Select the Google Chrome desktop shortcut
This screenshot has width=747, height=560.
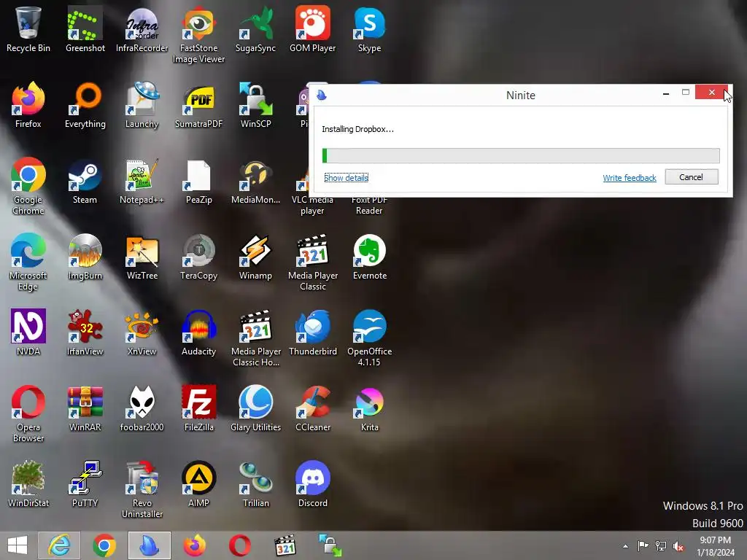pos(28,187)
